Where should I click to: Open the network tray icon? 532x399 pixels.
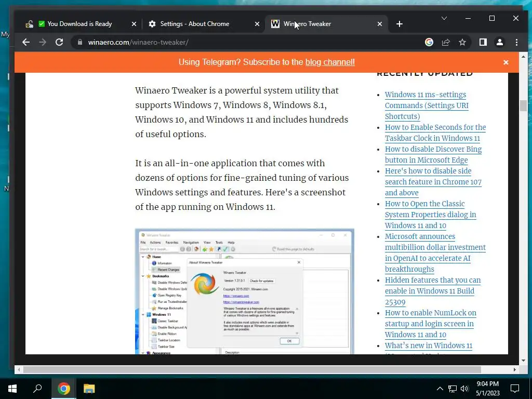[453, 389]
